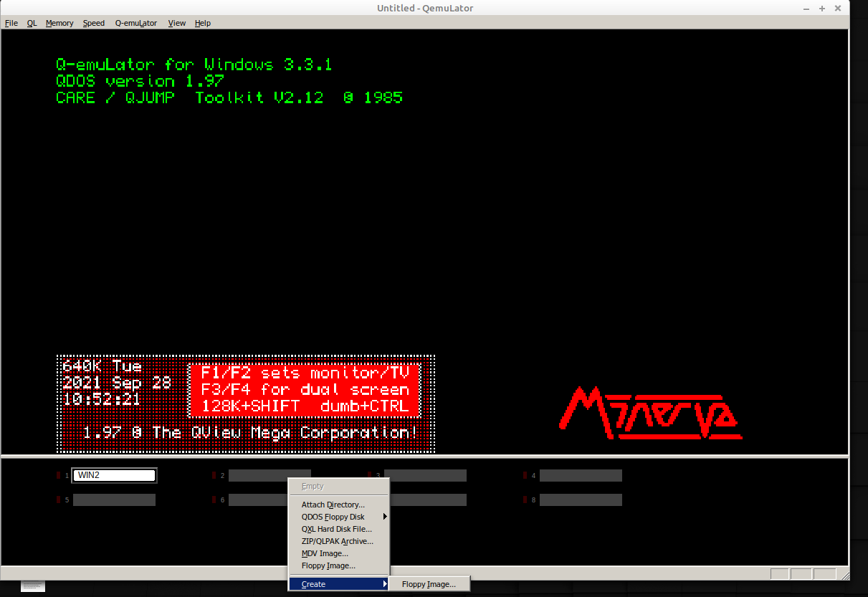
Task: Open the Q-emuLator menu
Action: [x=136, y=23]
